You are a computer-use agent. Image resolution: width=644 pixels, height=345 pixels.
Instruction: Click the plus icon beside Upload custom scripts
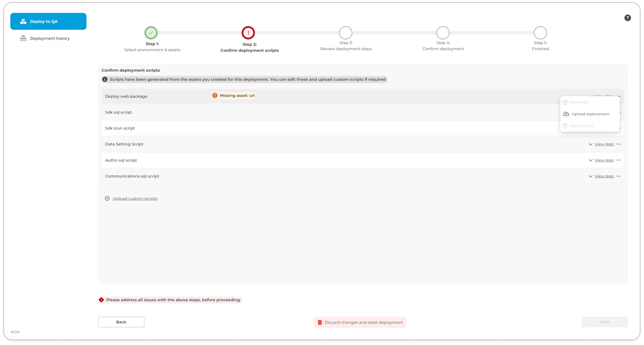[x=107, y=199]
